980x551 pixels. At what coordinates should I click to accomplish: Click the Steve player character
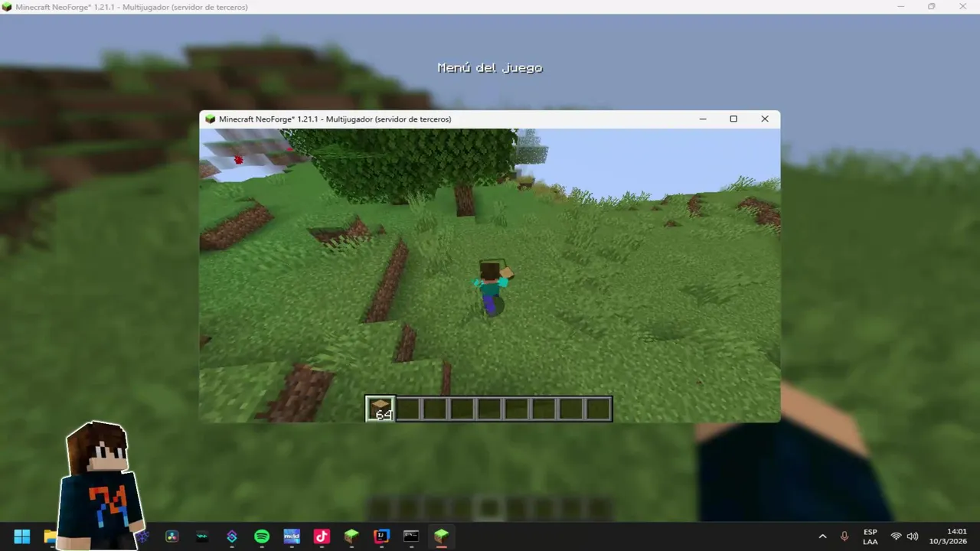(492, 288)
